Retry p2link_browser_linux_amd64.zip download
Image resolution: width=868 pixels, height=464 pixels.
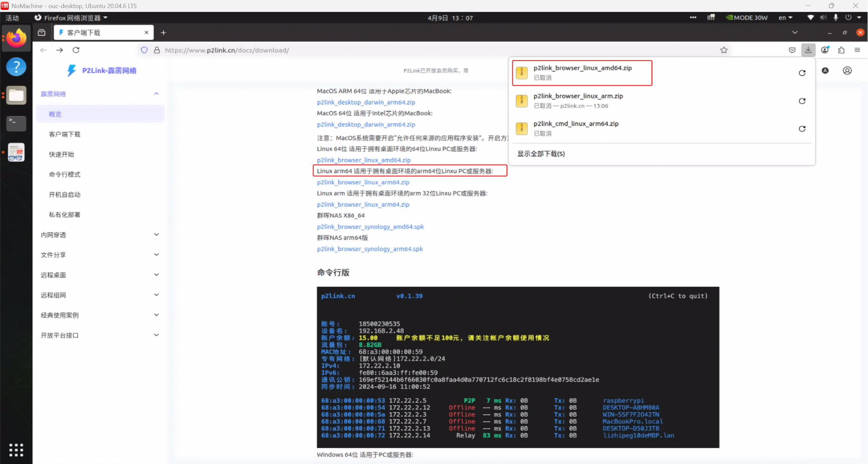tap(802, 73)
